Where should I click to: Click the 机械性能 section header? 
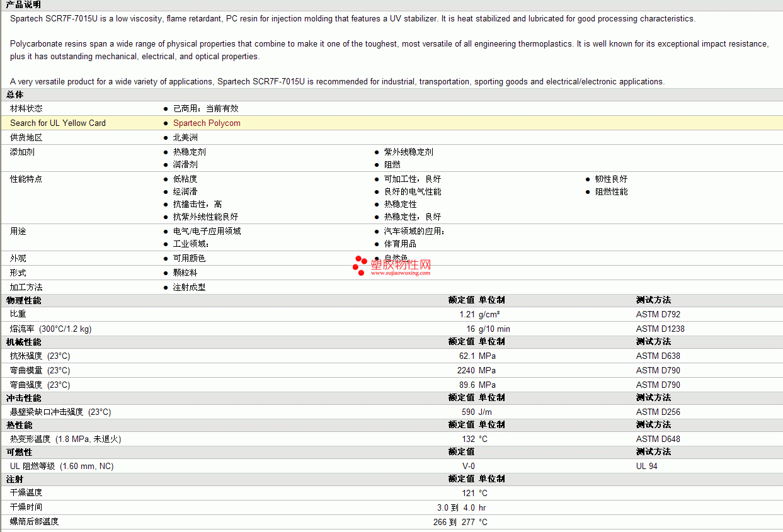point(24,342)
